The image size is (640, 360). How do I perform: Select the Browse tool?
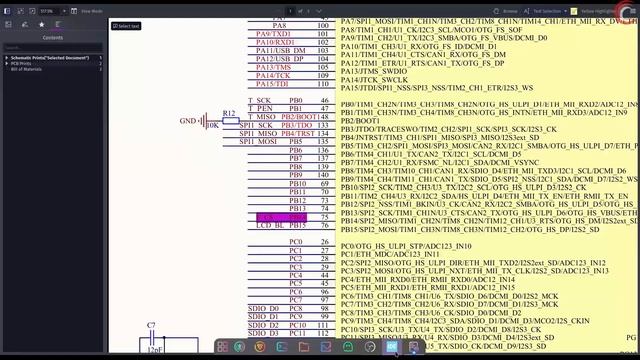tap(505, 11)
